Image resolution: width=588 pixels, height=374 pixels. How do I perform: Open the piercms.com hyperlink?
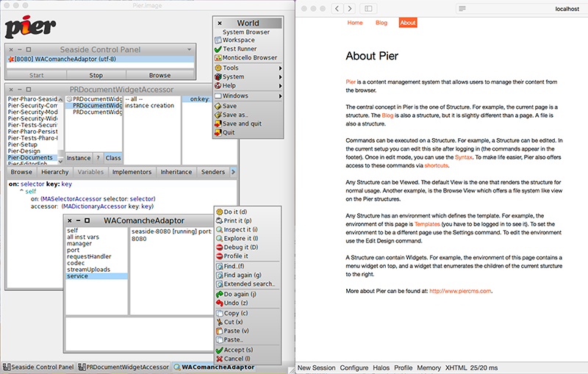[x=460, y=291]
